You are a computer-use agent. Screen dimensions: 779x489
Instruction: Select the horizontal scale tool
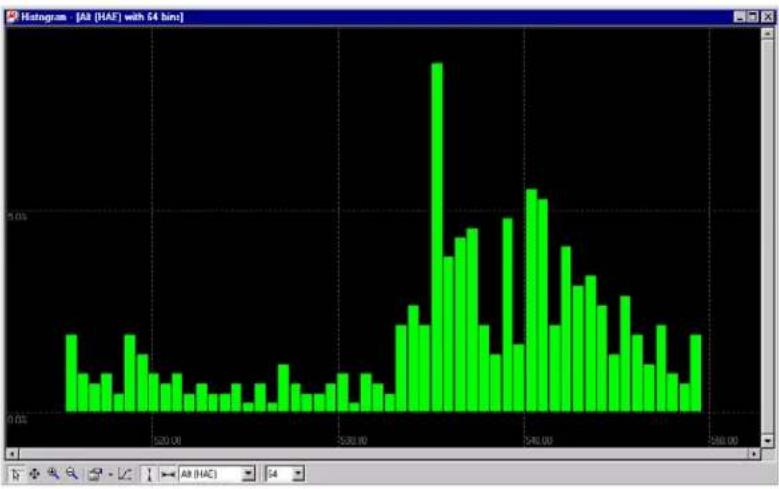coord(168,475)
